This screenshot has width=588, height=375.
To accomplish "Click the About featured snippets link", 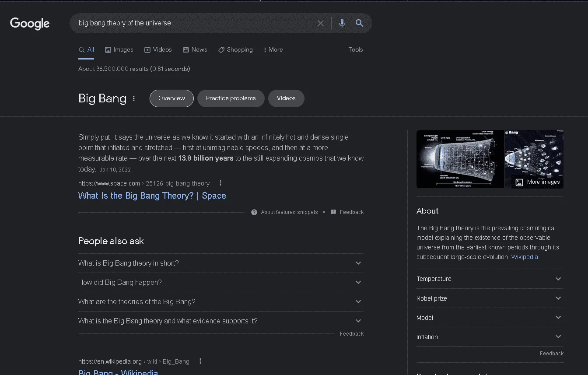I will click(x=289, y=212).
